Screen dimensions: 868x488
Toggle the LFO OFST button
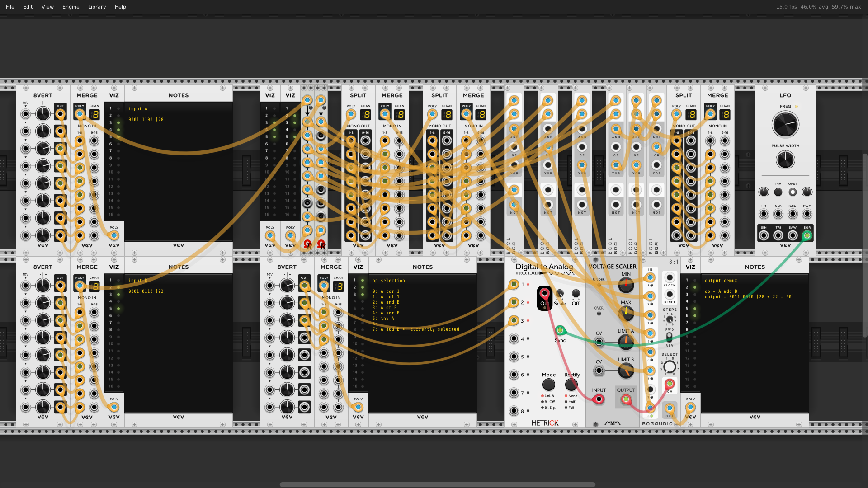click(x=793, y=192)
